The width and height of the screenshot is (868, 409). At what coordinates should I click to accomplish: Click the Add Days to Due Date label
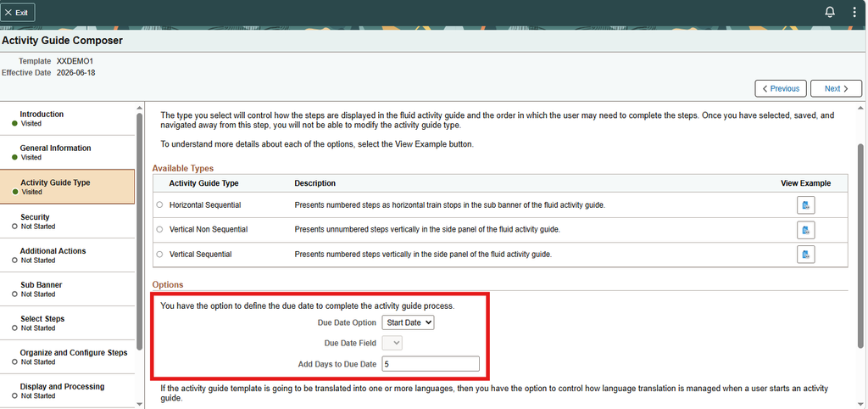click(x=337, y=364)
